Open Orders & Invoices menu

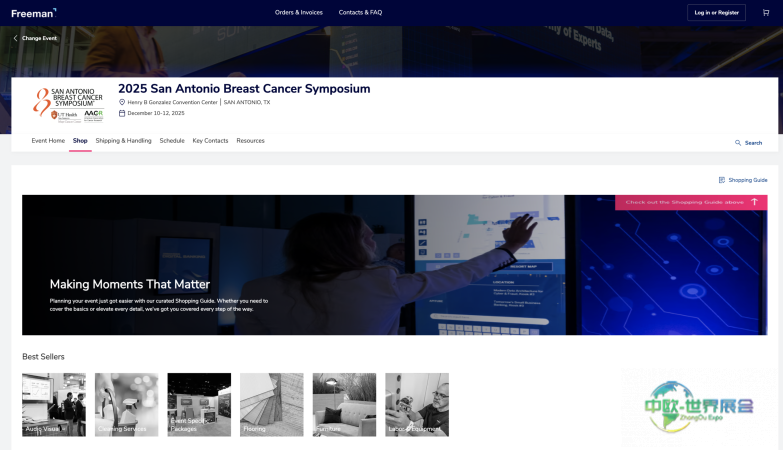coord(299,12)
